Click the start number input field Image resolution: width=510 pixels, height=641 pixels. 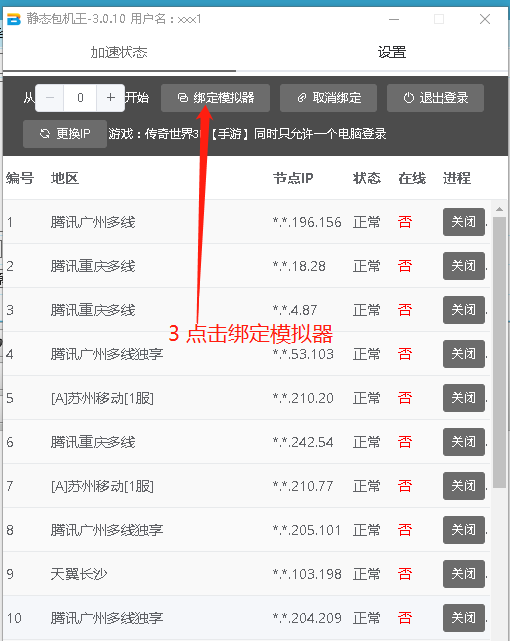[80, 98]
